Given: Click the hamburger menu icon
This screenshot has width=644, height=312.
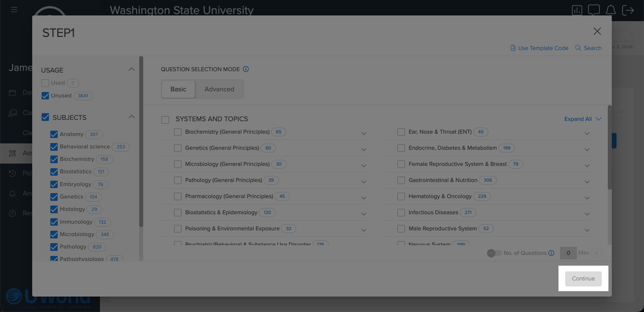Looking at the screenshot, I should coord(14,10).
